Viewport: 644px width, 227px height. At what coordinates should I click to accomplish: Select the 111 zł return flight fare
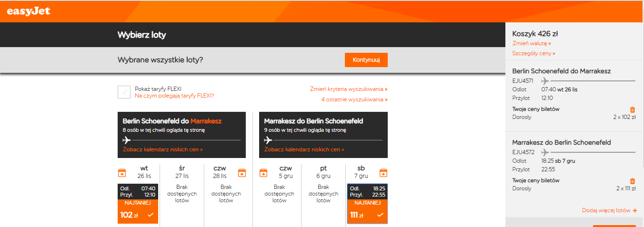point(367,215)
